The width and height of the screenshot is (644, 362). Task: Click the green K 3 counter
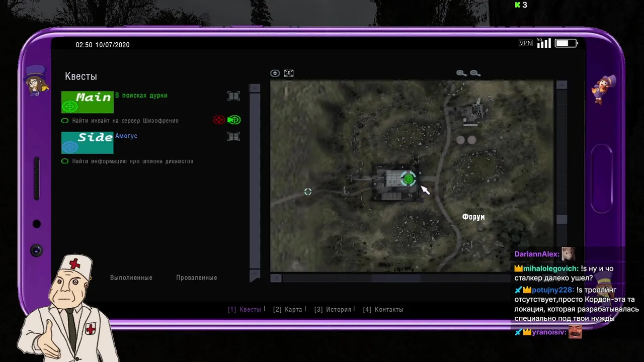pyautogui.click(x=521, y=5)
